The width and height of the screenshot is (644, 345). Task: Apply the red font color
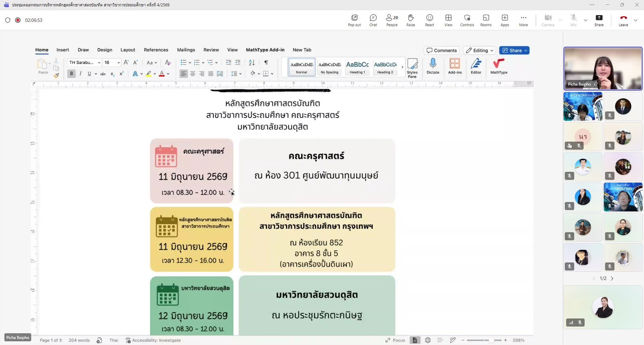pyautogui.click(x=161, y=74)
